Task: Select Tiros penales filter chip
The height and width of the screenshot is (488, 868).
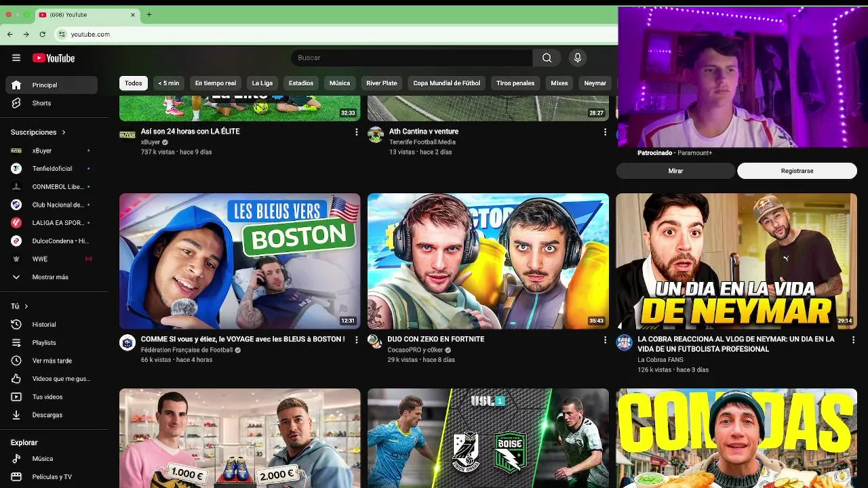Action: [x=515, y=83]
